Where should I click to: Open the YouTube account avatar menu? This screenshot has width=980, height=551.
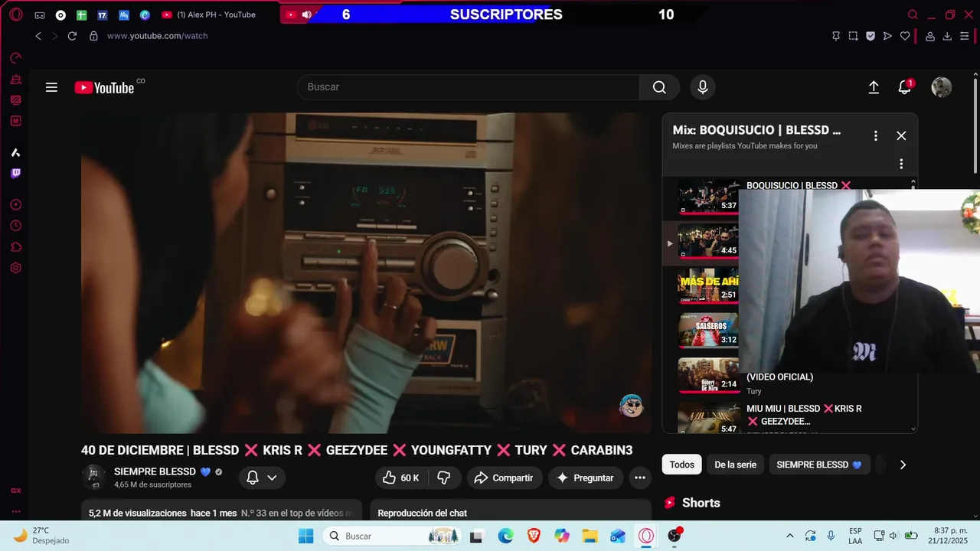point(942,87)
